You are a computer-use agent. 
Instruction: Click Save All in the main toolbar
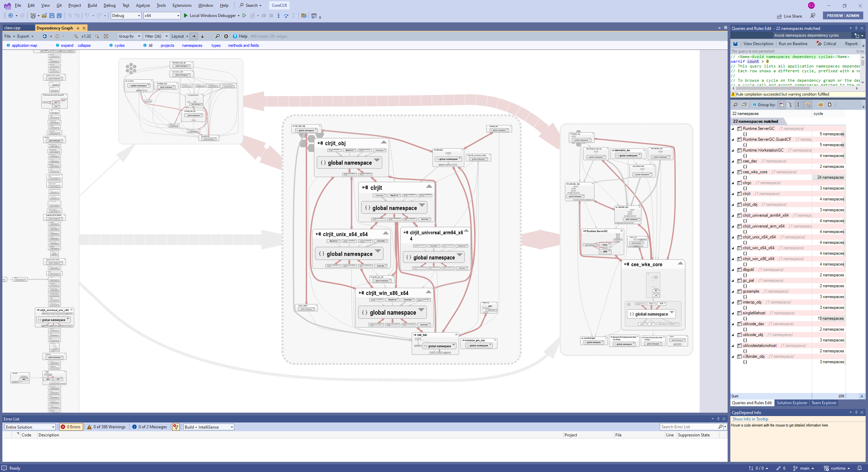click(59, 16)
